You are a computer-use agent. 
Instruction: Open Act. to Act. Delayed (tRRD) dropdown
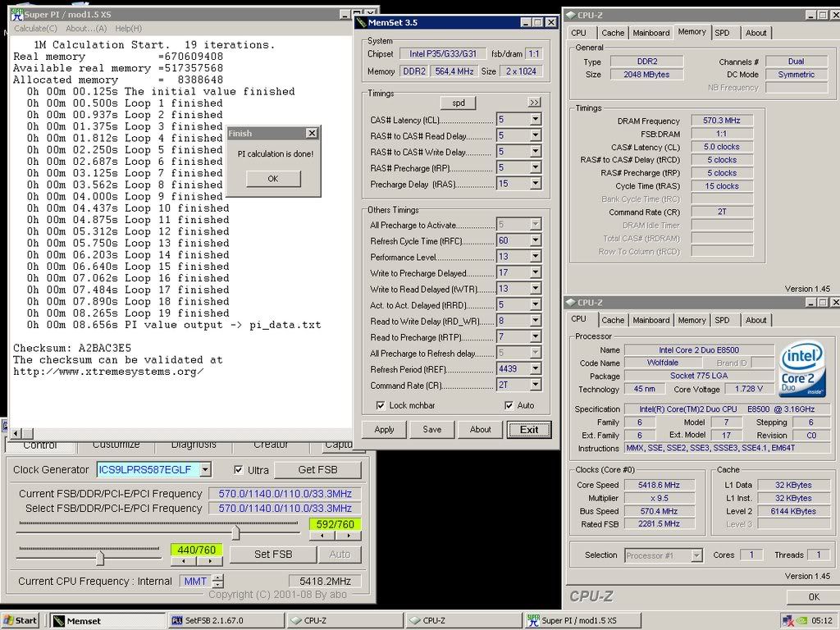(x=535, y=305)
